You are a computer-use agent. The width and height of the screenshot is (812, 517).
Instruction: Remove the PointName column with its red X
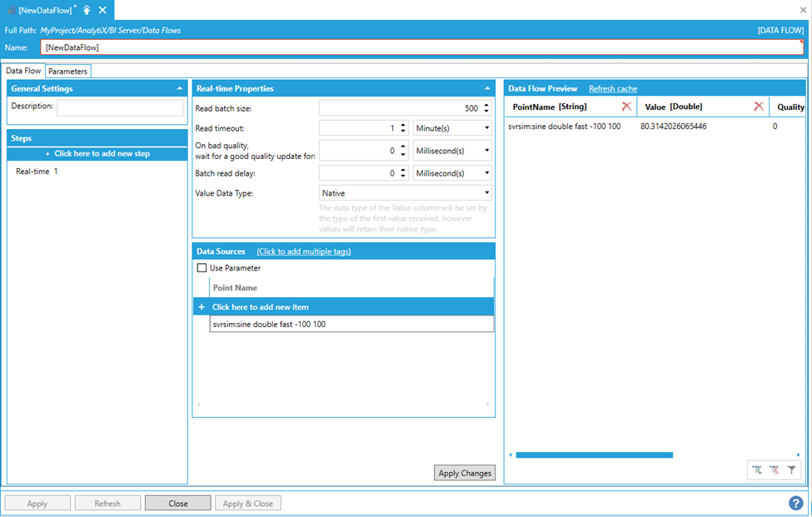626,107
